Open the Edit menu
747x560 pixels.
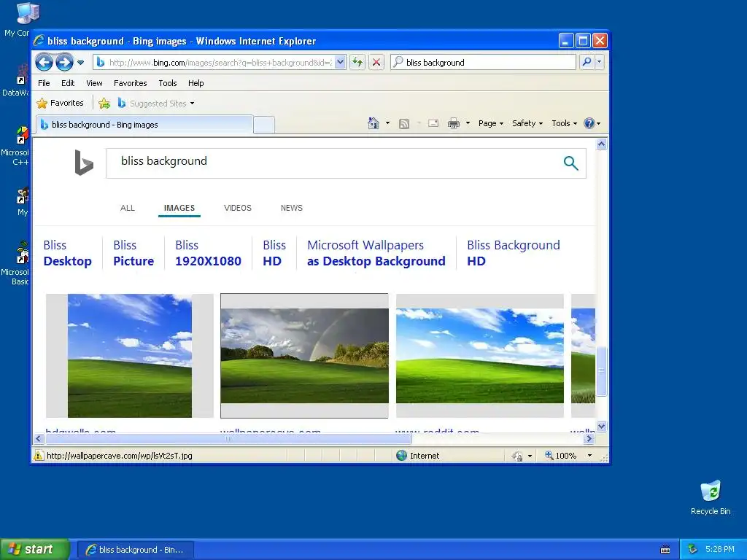point(68,83)
